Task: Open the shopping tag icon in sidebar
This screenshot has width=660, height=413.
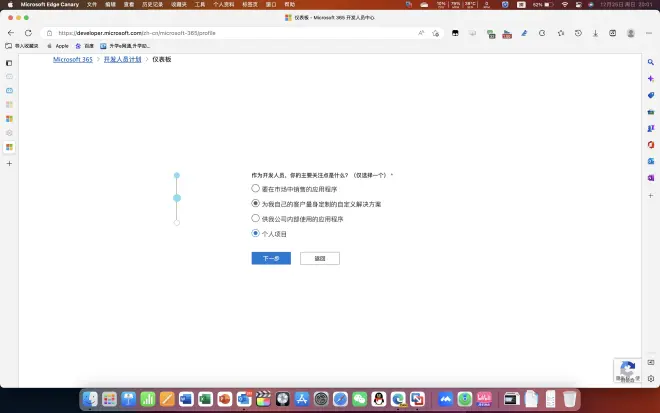Action: (651, 95)
